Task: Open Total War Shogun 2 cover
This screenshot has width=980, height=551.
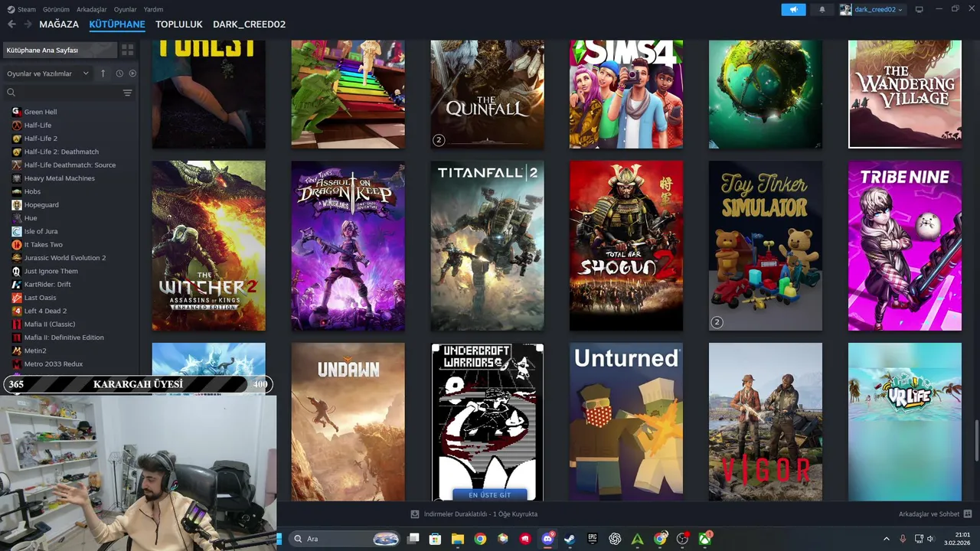Action: 626,246
